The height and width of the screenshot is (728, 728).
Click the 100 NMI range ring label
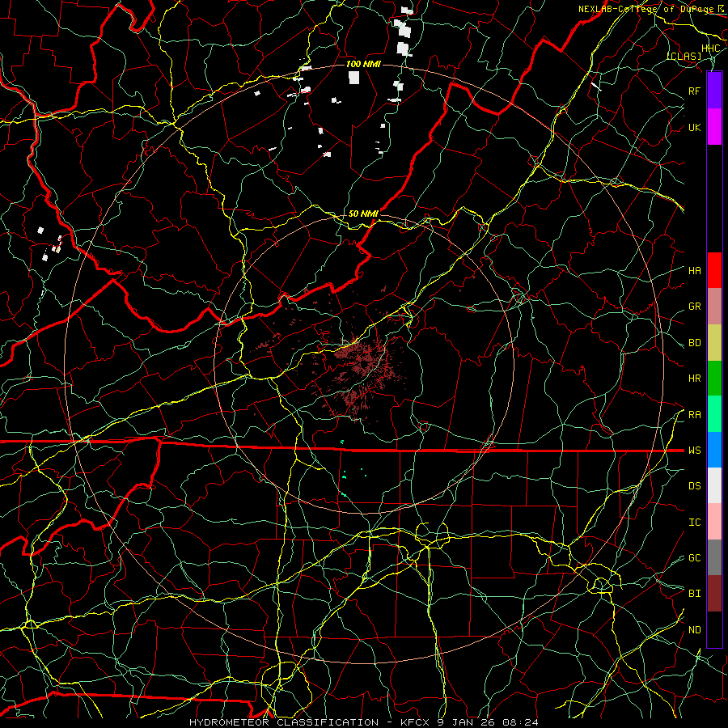click(363, 64)
